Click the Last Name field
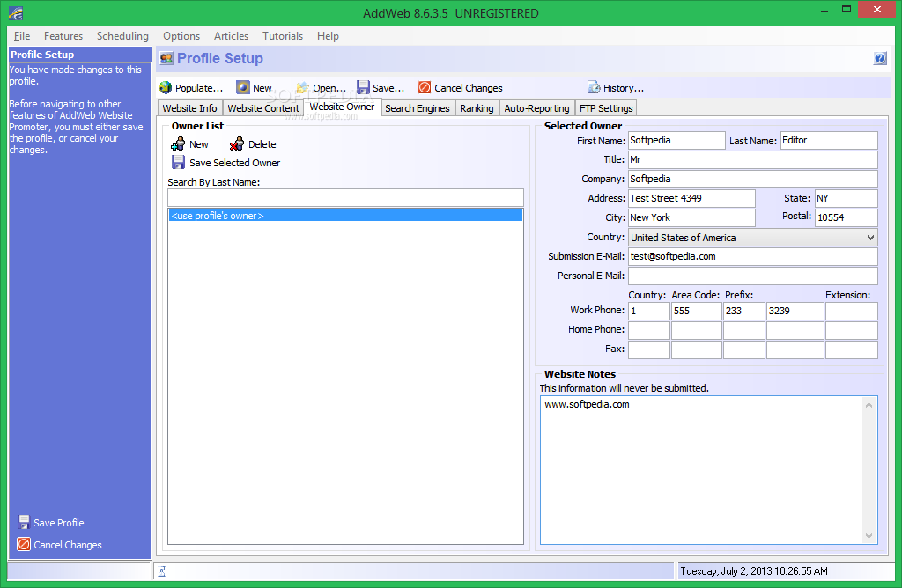The height and width of the screenshot is (588, 902). coord(829,140)
